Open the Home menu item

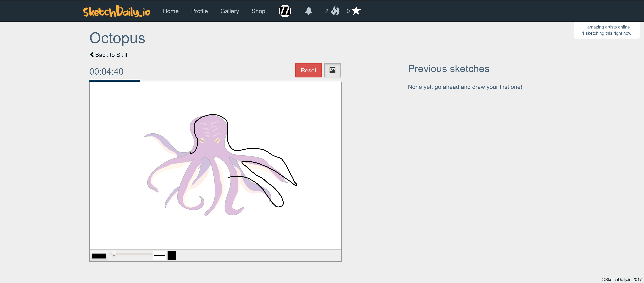(171, 11)
